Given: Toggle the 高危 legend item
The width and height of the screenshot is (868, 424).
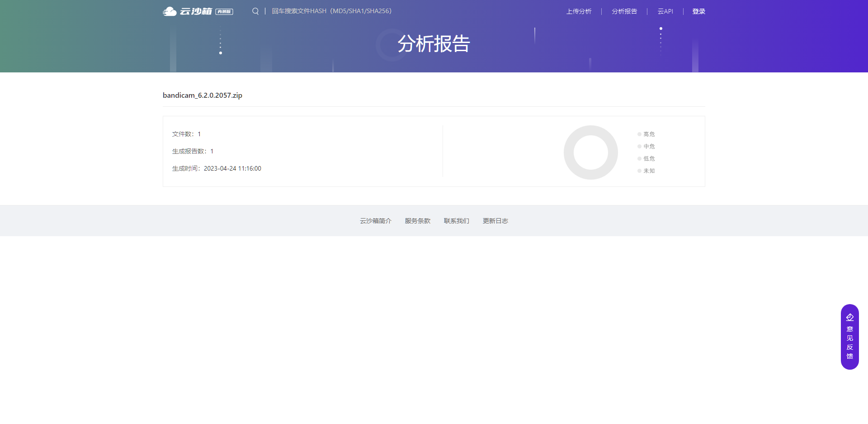Looking at the screenshot, I should click(x=646, y=134).
